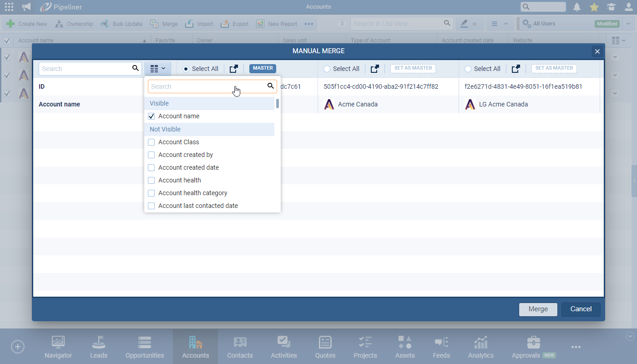Click the LG Acme Canada account logo
Image resolution: width=637 pixels, height=364 pixels.
point(470,105)
